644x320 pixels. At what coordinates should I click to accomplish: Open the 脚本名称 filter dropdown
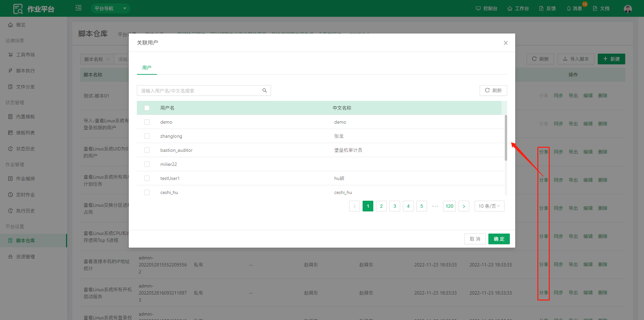pyautogui.click(x=97, y=59)
